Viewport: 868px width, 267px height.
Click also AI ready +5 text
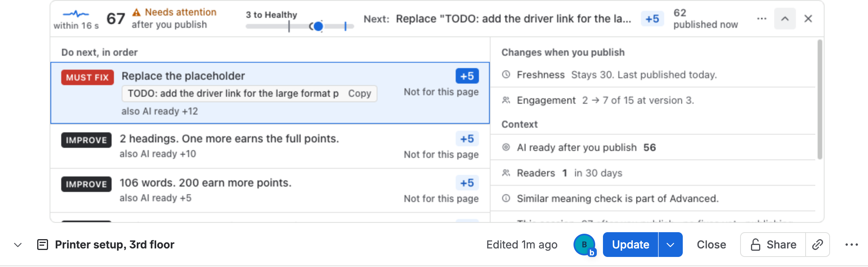coord(155,198)
